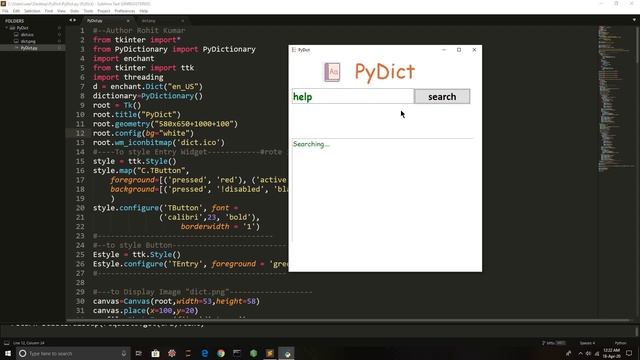640x360 pixels.
Task: Open the notification center icon
Action: coord(629,353)
